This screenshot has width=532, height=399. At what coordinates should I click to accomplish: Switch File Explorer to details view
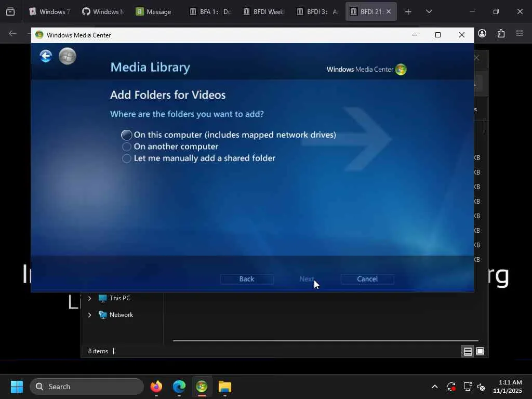click(x=468, y=352)
